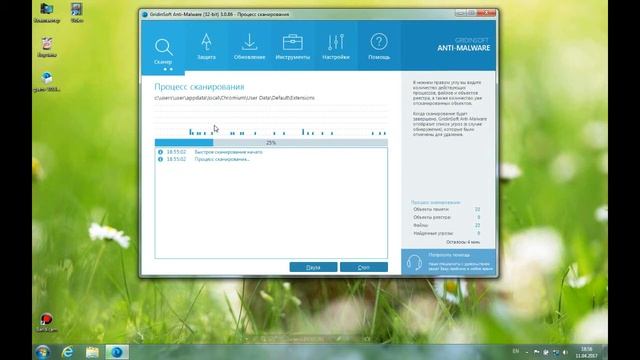640x360 pixels.
Task: Click info icon beside 'Быстрое сканирование начато'
Action: click(160, 152)
